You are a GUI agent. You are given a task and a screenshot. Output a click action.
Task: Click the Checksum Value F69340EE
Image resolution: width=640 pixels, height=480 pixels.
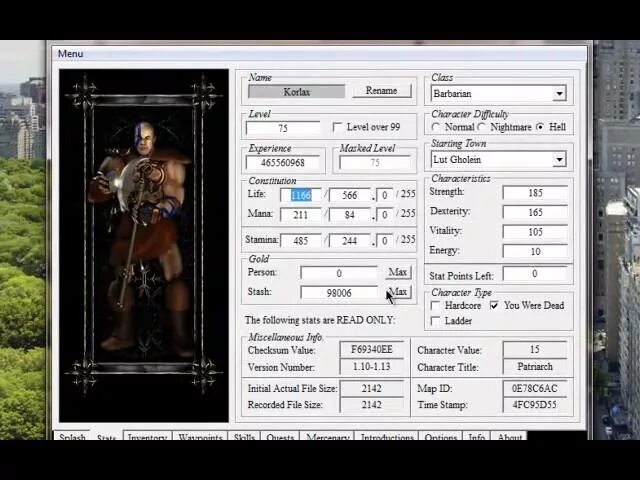pos(372,349)
